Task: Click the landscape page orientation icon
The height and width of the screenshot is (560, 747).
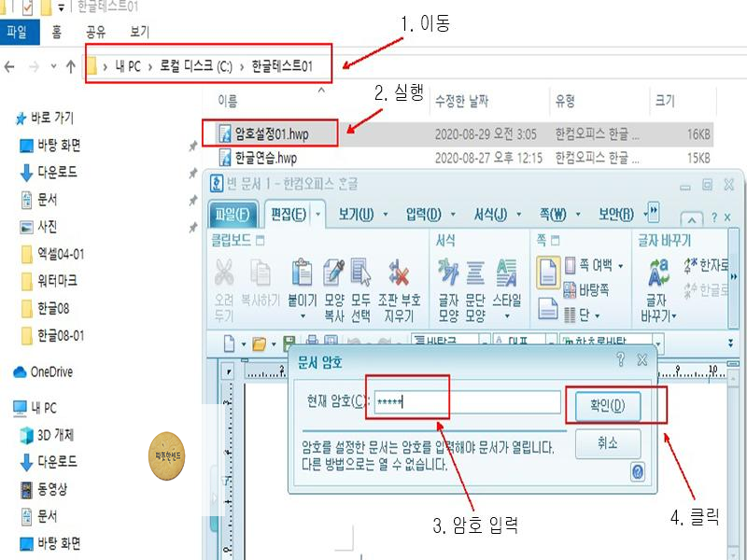Action: click(548, 308)
